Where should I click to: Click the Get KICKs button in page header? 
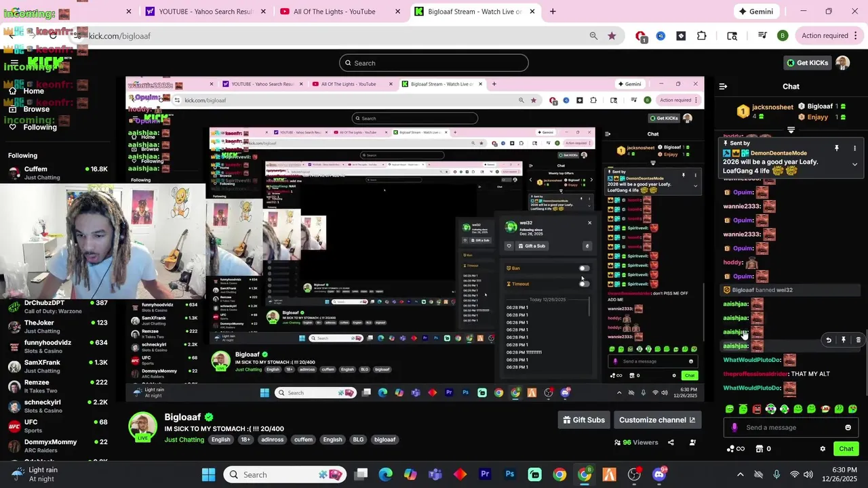(x=807, y=63)
